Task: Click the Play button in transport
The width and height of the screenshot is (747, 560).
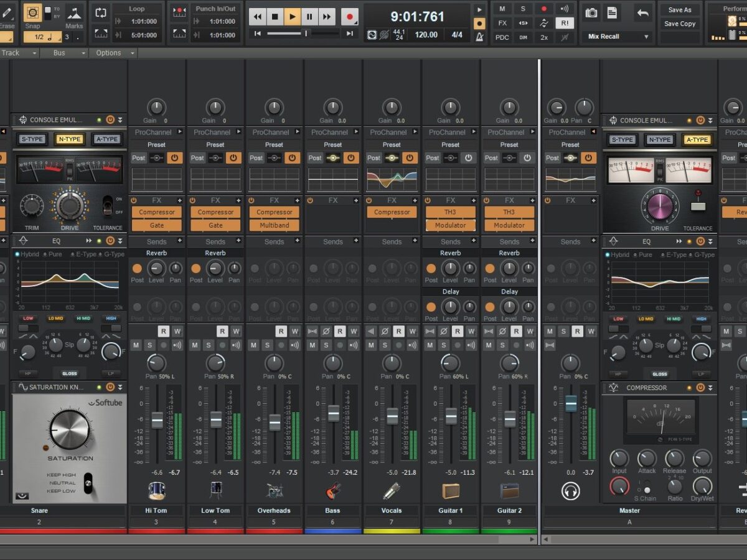Action: (x=292, y=17)
